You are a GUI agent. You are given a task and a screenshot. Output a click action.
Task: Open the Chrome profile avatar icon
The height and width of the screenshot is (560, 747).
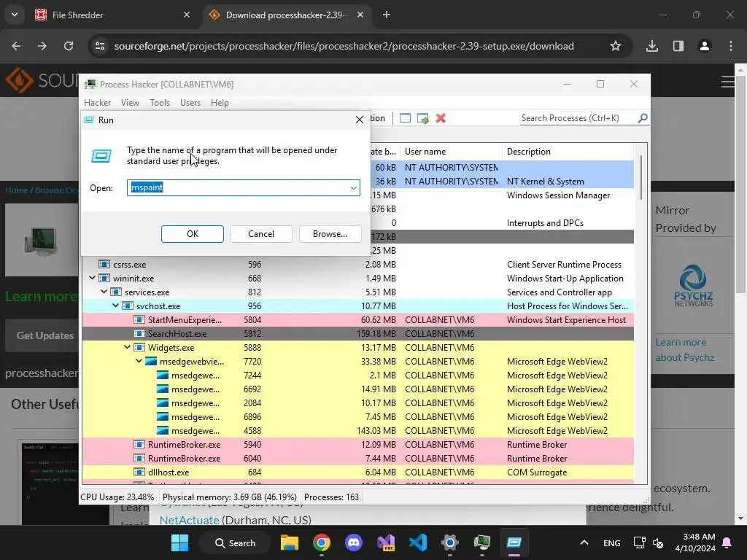(705, 46)
